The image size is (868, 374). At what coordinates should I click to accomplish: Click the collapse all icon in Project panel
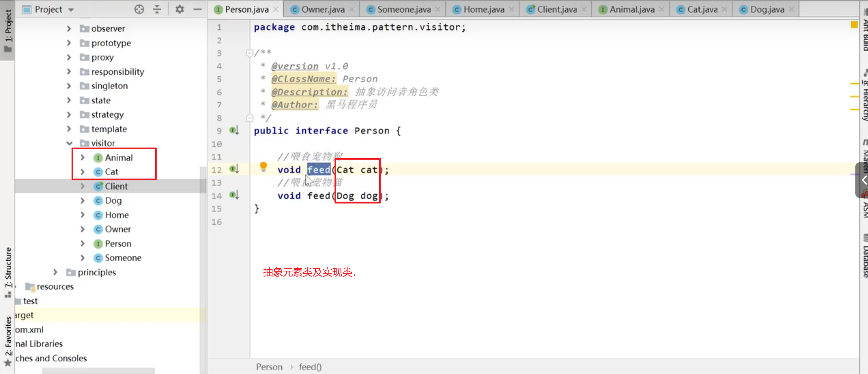point(157,9)
